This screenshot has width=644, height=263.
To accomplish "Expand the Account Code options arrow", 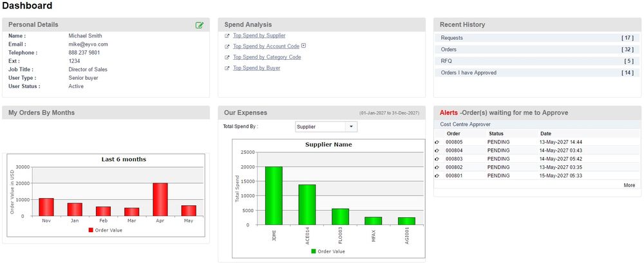I will 304,46.
